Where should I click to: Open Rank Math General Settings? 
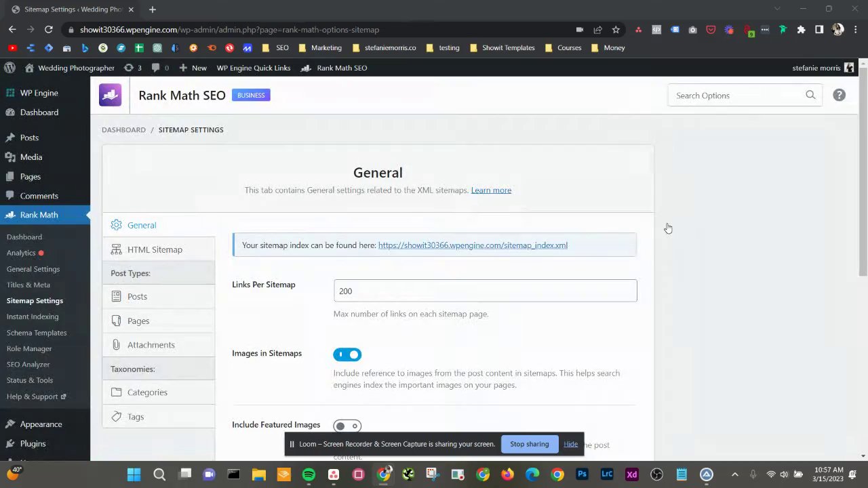point(33,269)
